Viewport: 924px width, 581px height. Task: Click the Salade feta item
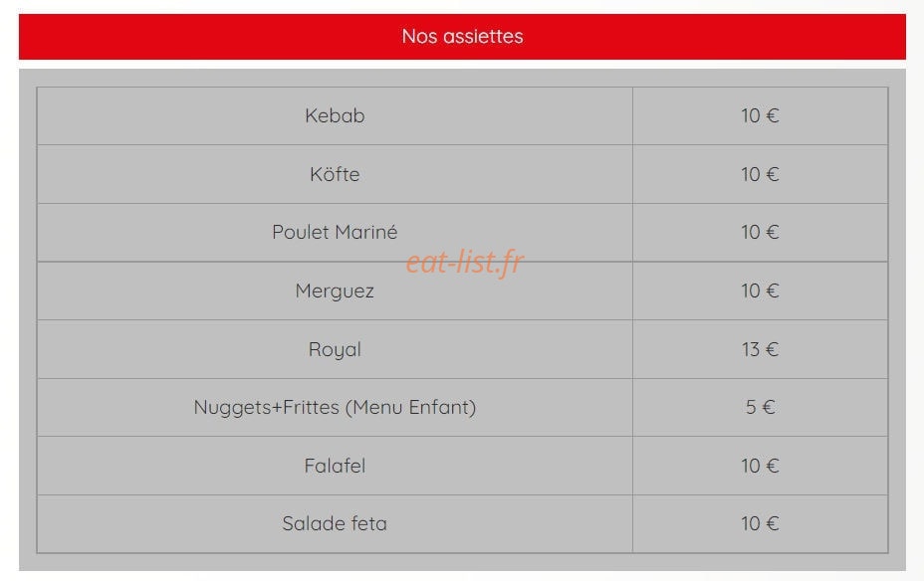[x=335, y=523]
